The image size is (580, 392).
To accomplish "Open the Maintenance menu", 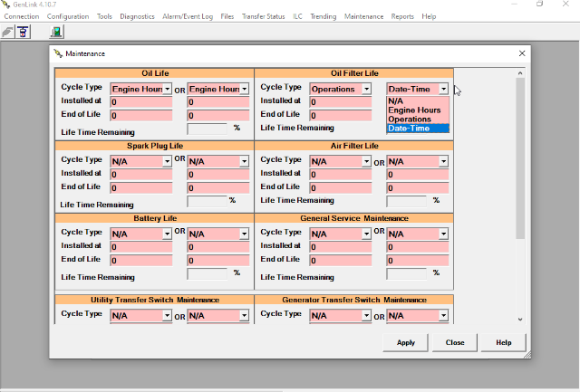I will (364, 16).
